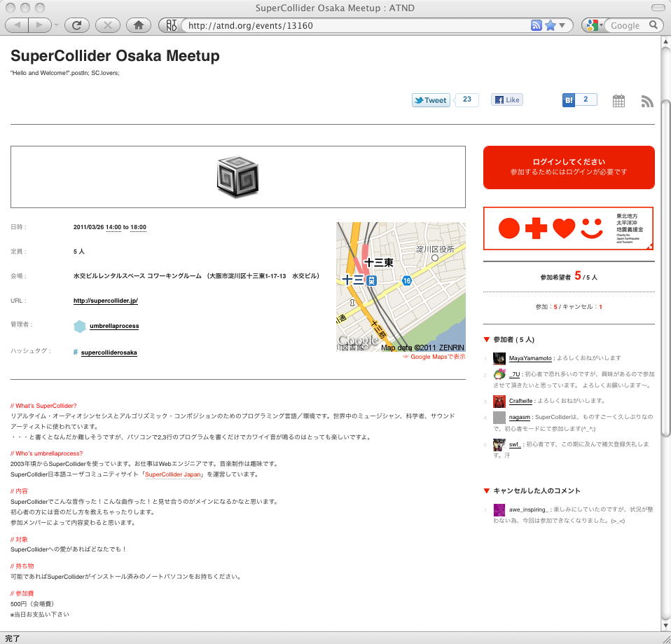Viewport: 671px width, 644px height.
Task: Click the browser stop loading button
Action: tap(107, 25)
